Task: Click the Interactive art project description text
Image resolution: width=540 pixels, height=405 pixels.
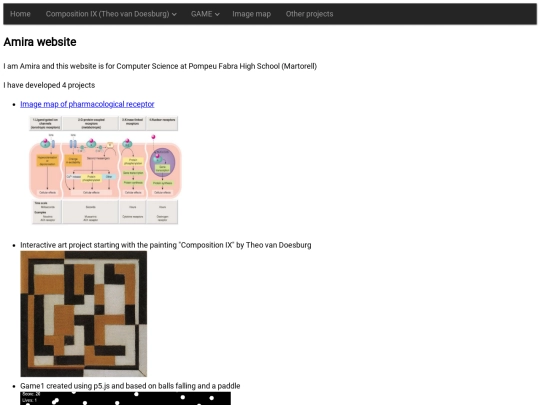Action: pos(166,245)
